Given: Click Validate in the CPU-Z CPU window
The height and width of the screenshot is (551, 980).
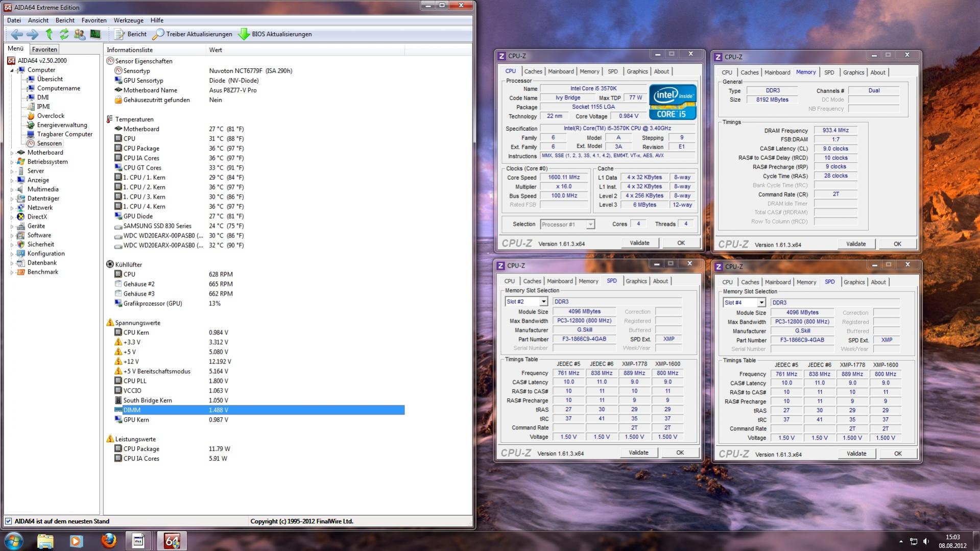Looking at the screenshot, I should point(639,243).
